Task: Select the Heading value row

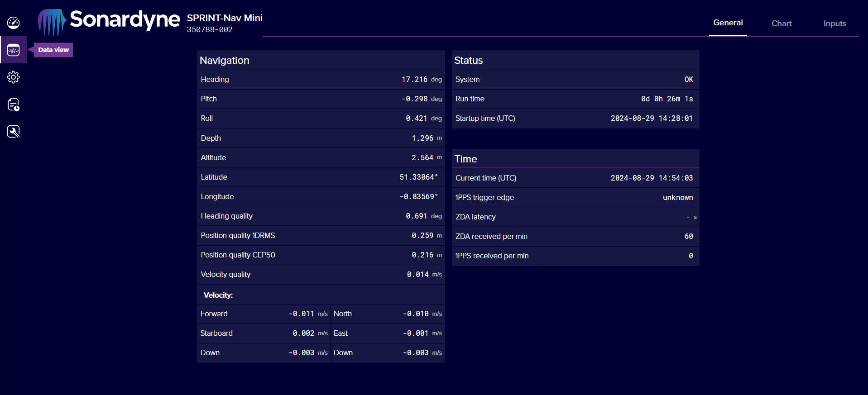Action: pos(321,80)
